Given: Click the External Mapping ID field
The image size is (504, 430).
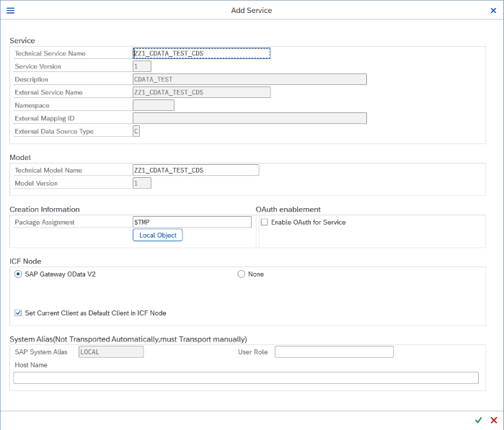Looking at the screenshot, I should point(249,118).
